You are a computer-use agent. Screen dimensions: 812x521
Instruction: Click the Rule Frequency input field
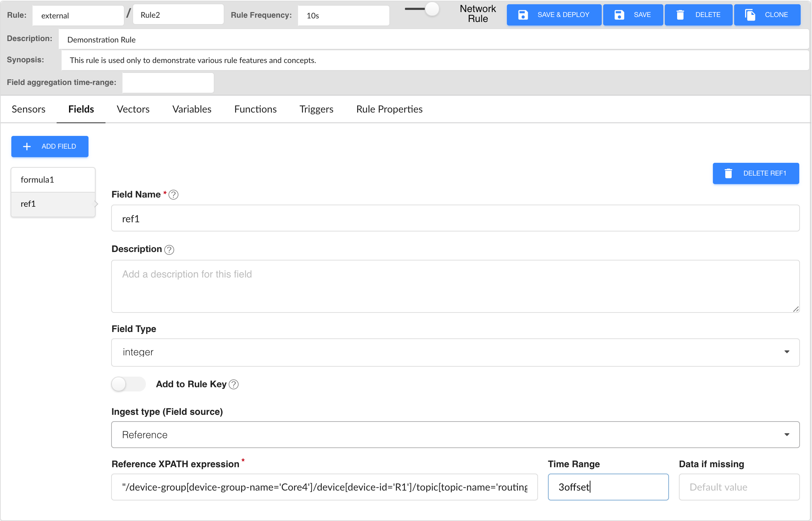343,16
